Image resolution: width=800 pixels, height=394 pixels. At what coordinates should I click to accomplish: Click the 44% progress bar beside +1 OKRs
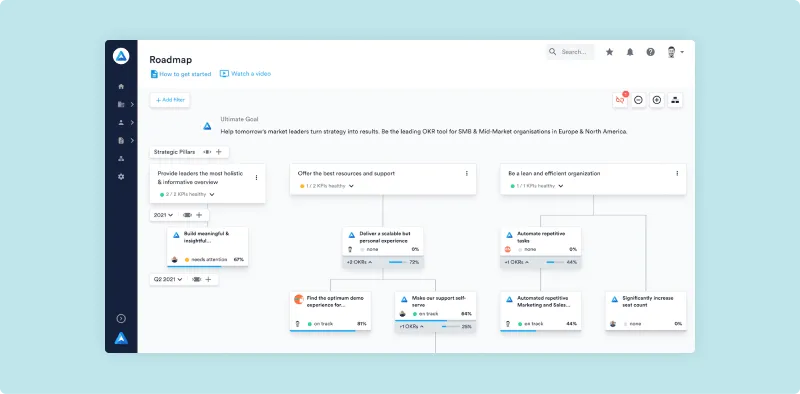coord(555,262)
